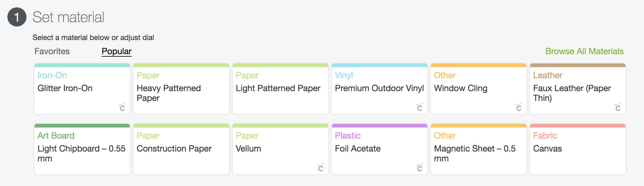
Task: Pick Light Chipboard 0.55 mm material
Action: point(82,153)
